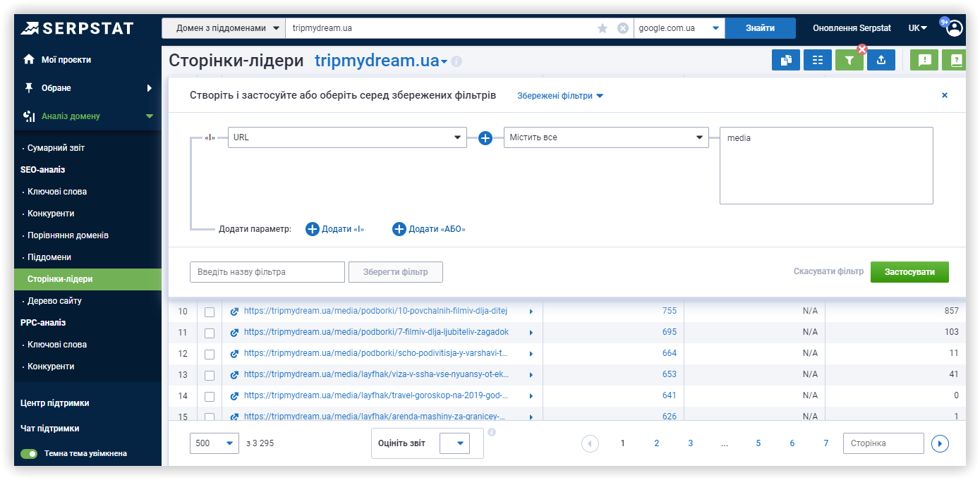
Task: Open google.com.ua search engine dropdown
Action: pos(679,28)
